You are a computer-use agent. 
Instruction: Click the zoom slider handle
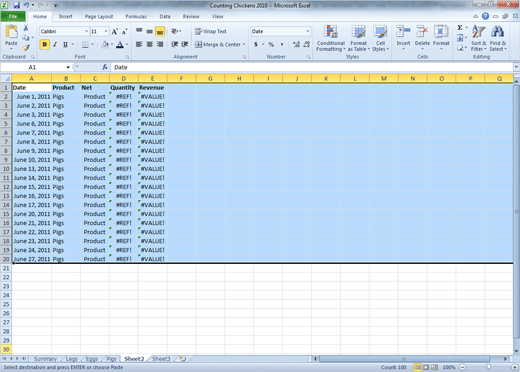point(488,367)
